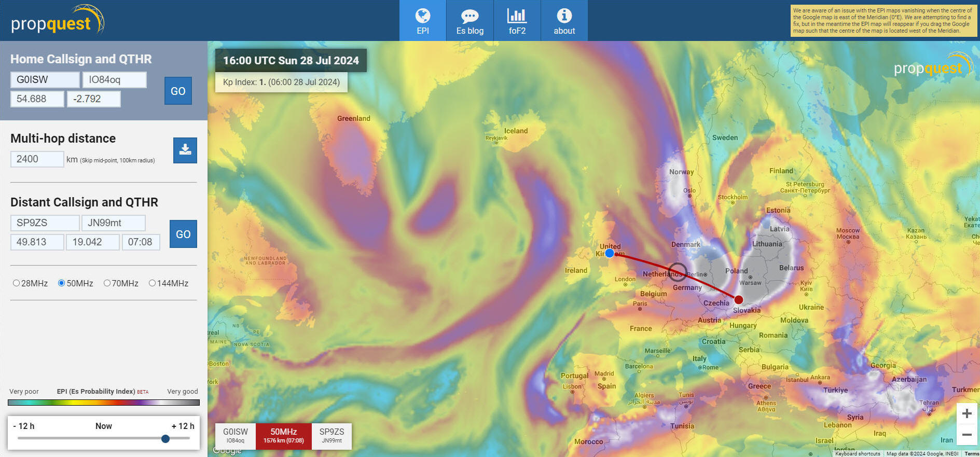The height and width of the screenshot is (457, 980).
Task: Click GO button for Home QTHR
Action: coord(178,91)
